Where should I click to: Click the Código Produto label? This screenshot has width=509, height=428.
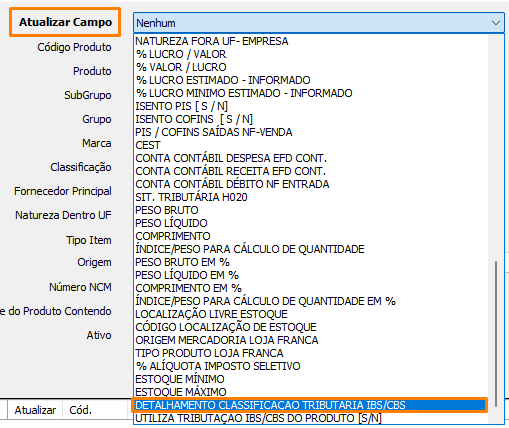[74, 47]
